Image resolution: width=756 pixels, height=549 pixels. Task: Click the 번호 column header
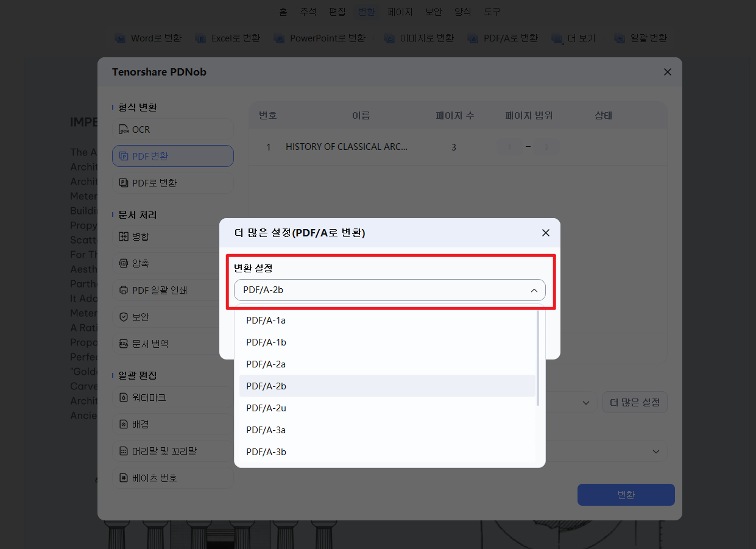coord(268,116)
